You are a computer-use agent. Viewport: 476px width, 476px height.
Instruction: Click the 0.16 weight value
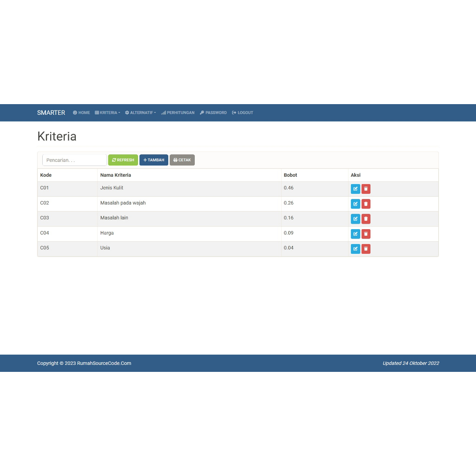pos(288,218)
